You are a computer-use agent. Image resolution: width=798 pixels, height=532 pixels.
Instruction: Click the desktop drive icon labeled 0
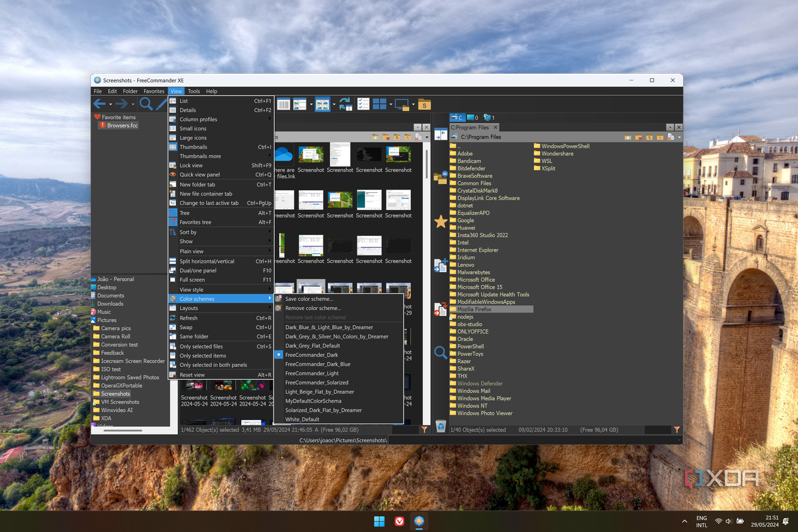tap(473, 117)
